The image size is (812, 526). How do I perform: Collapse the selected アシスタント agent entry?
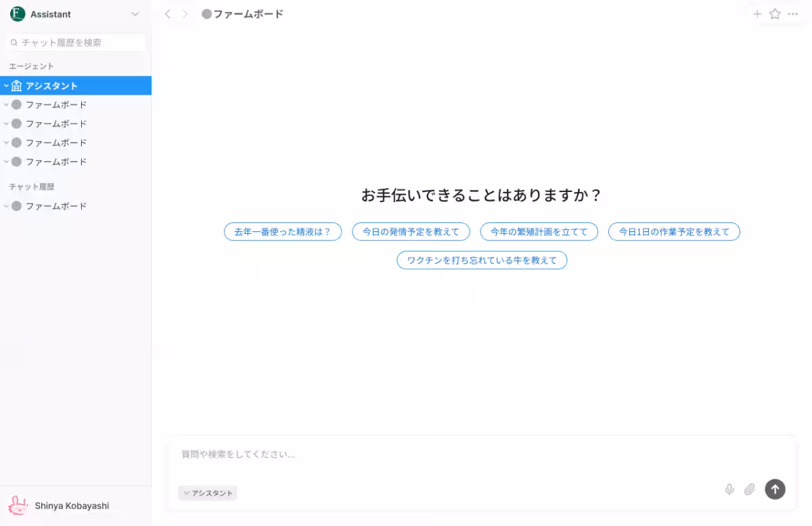tap(7, 85)
